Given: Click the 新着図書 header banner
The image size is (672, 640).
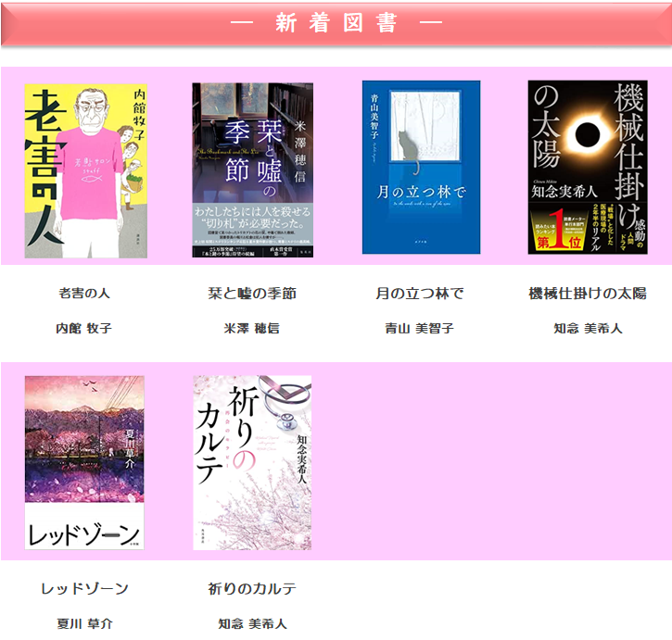Looking at the screenshot, I should click(336, 23).
